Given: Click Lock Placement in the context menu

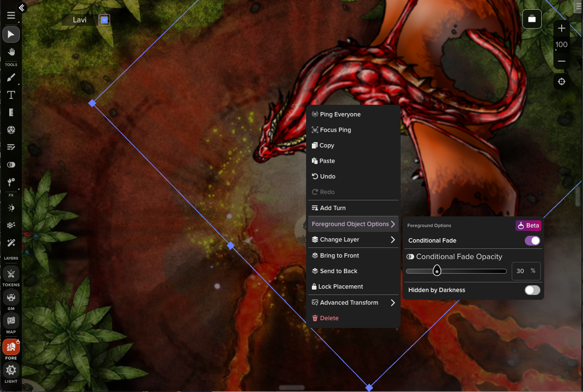Looking at the screenshot, I should [x=353, y=287].
